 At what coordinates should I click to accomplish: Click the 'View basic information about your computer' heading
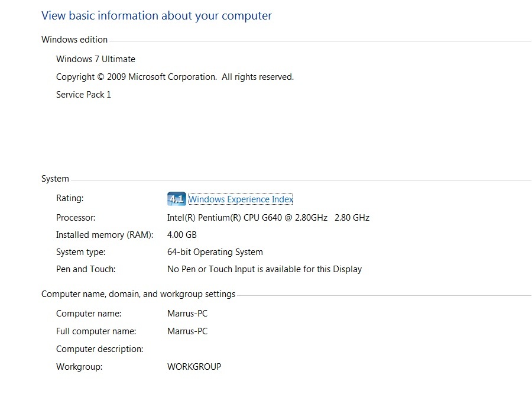(157, 15)
